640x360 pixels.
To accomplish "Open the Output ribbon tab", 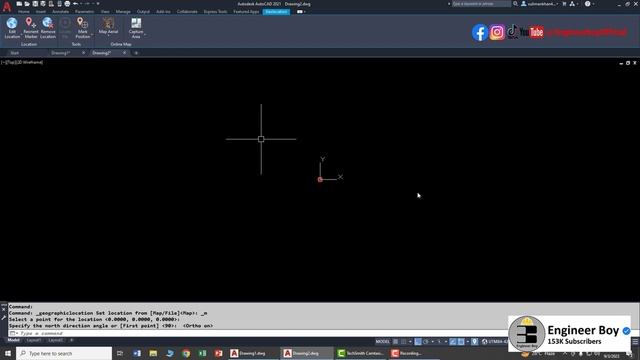I will [x=143, y=12].
